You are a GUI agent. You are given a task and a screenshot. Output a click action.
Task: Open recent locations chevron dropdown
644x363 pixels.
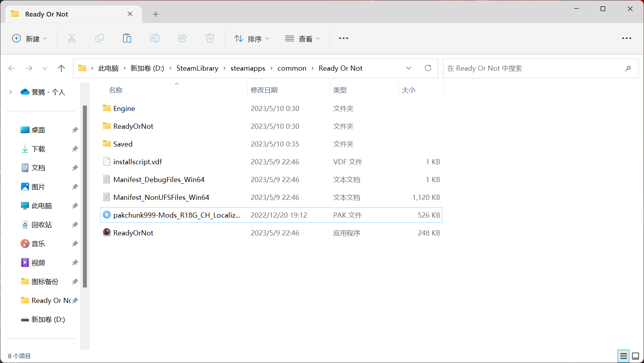click(45, 68)
